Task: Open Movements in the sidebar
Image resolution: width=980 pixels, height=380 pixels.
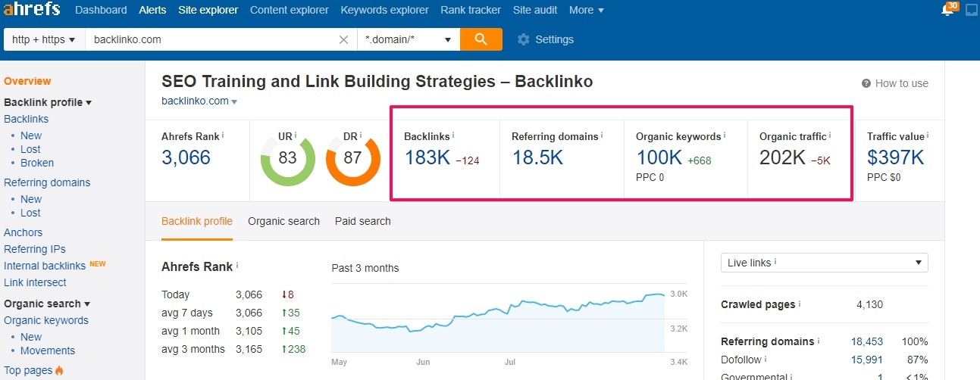Action: coord(48,350)
